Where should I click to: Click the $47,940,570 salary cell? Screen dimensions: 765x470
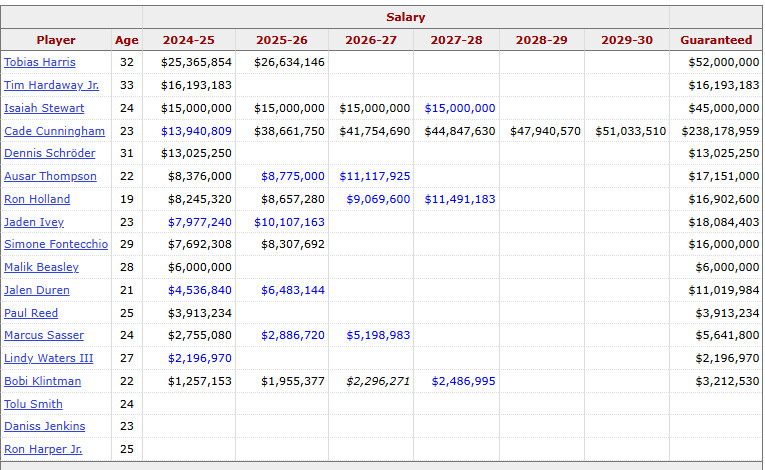[x=545, y=131]
